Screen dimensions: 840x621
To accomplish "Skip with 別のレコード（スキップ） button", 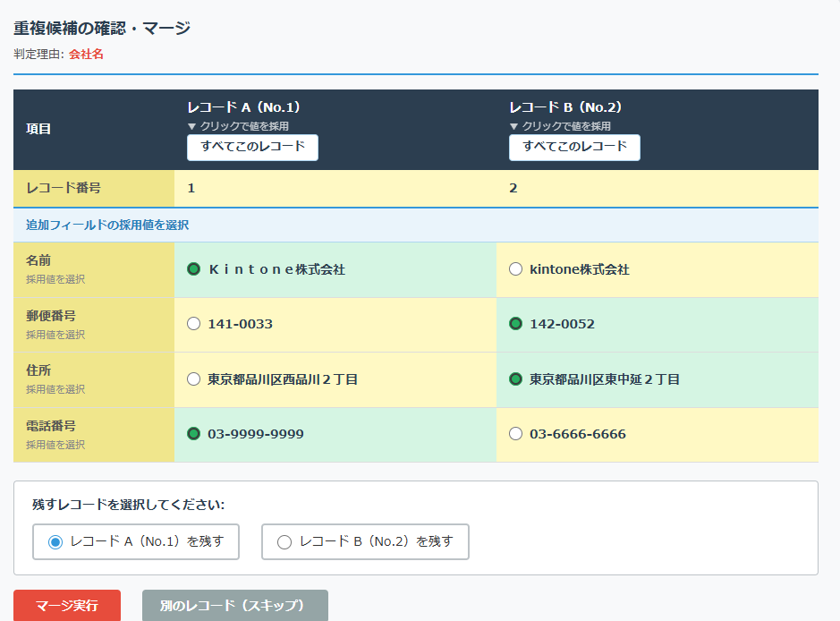I will (234, 606).
